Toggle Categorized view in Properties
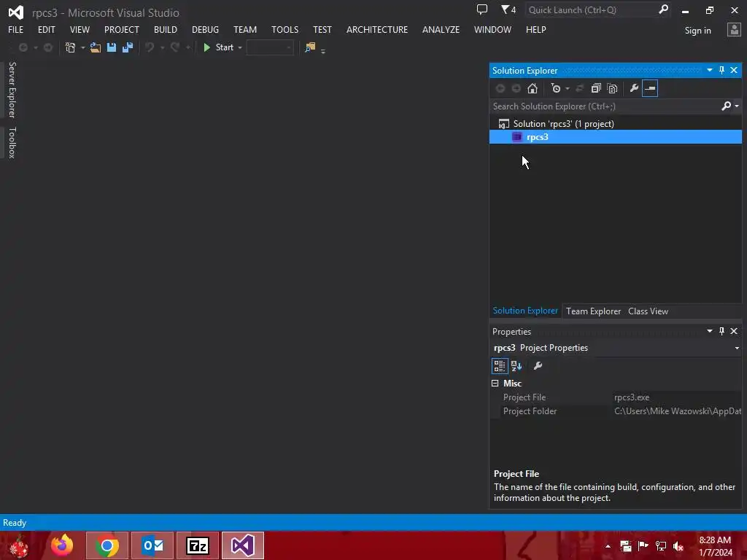The width and height of the screenshot is (747, 560). 499,366
